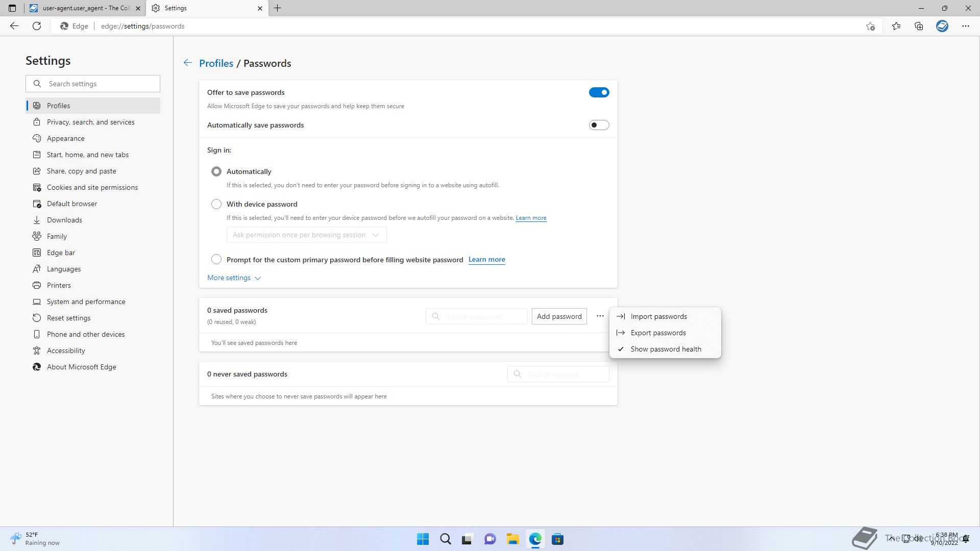Focus the Search passwords field
This screenshot has width=980, height=551.
(477, 316)
